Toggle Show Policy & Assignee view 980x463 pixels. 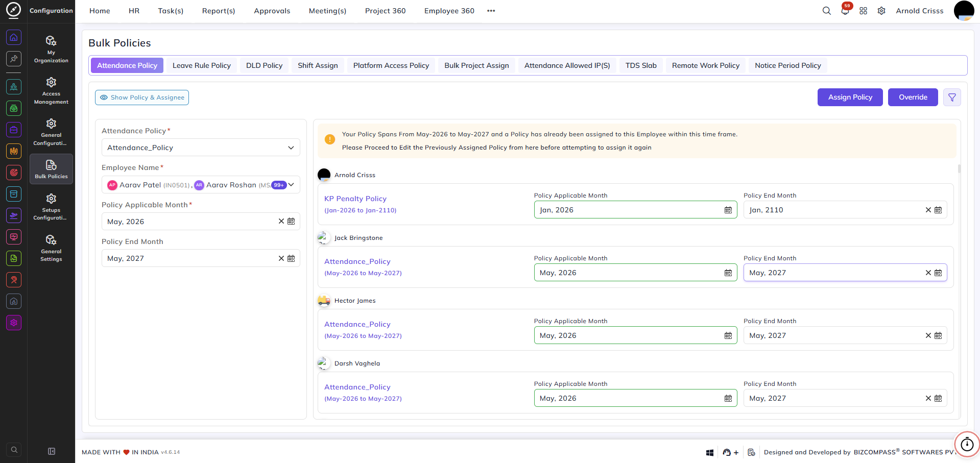coord(142,98)
